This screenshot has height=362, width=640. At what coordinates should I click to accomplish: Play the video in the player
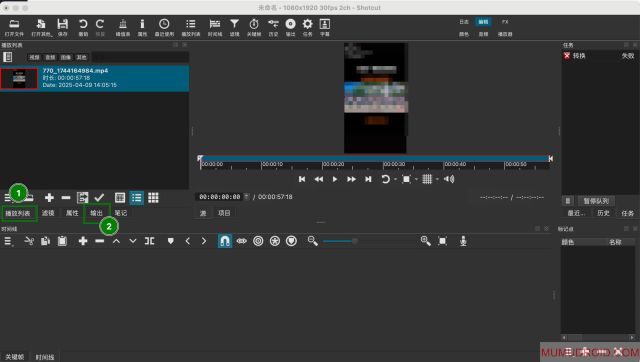335,179
